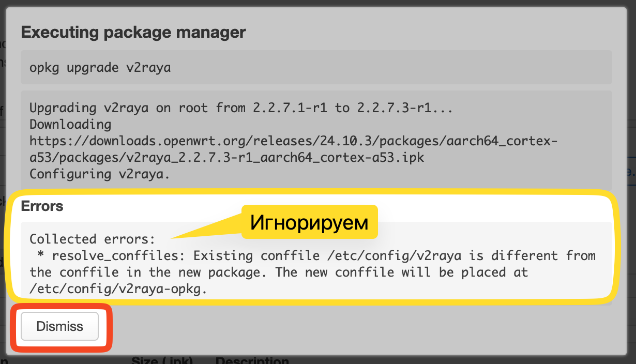Click the 'Configuring v2raya.' output line
Screen dimensions: 636x364
point(100,174)
